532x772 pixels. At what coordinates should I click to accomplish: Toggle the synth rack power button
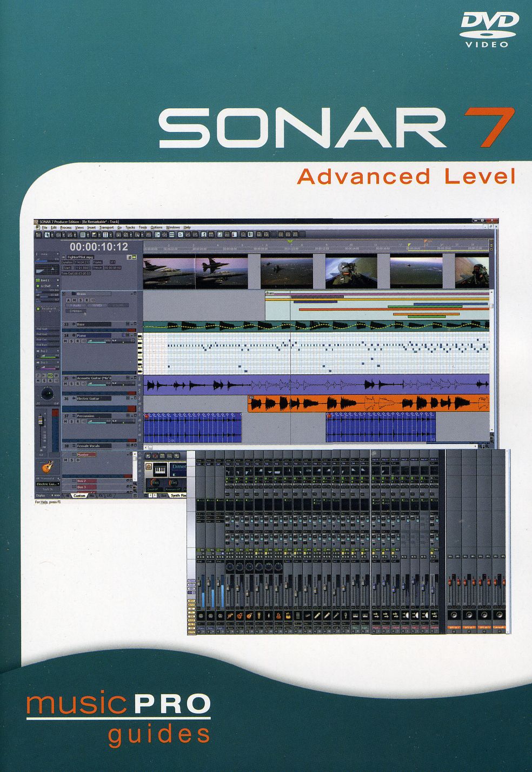coord(148,466)
